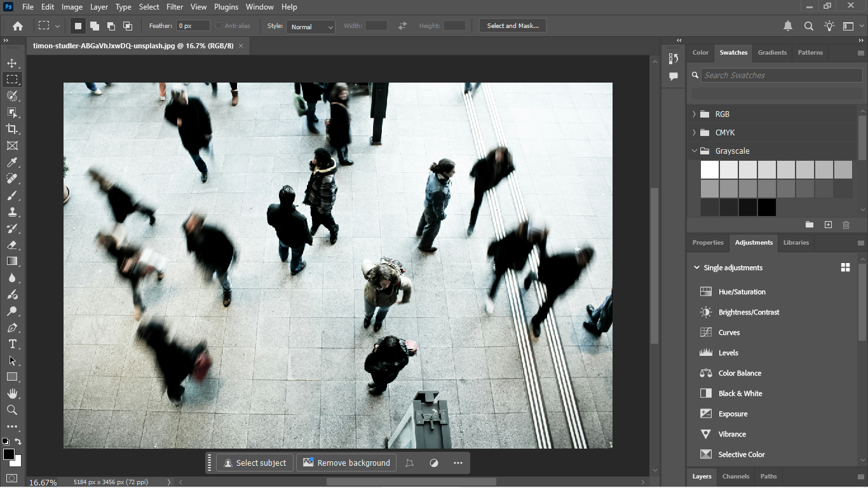868x488 pixels.
Task: Switch to the Gradients tab
Action: pyautogui.click(x=772, y=53)
